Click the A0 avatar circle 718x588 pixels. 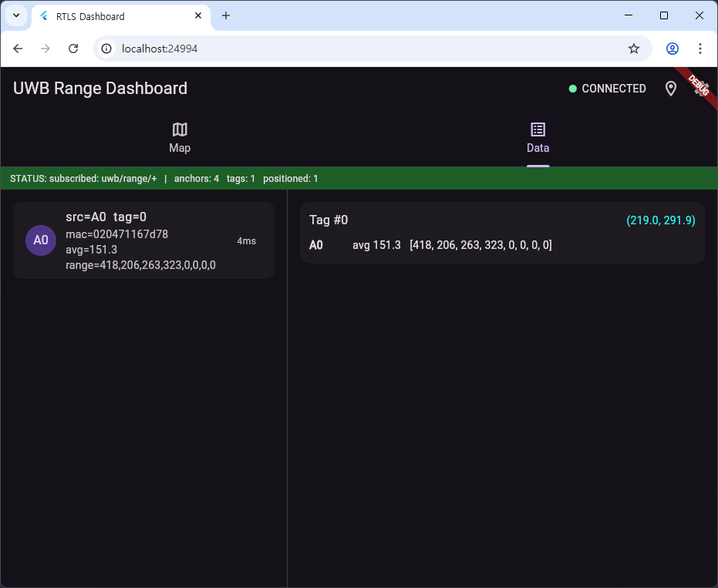(41, 240)
